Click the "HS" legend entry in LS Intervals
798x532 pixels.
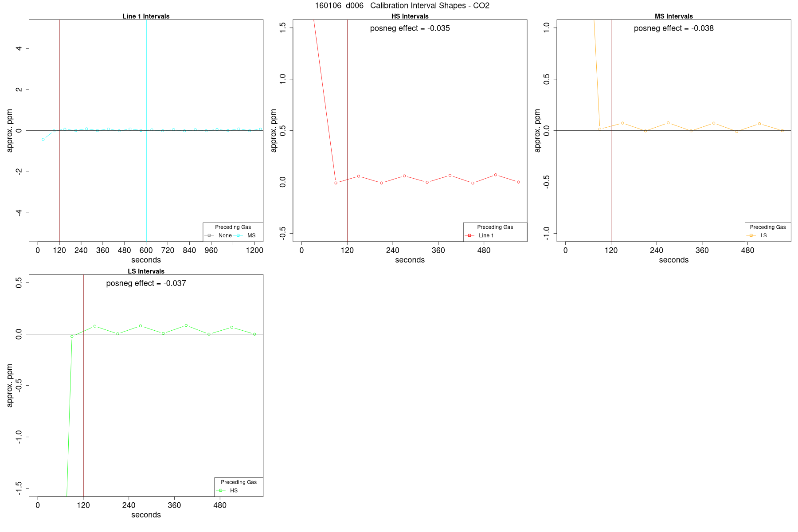pos(234,490)
